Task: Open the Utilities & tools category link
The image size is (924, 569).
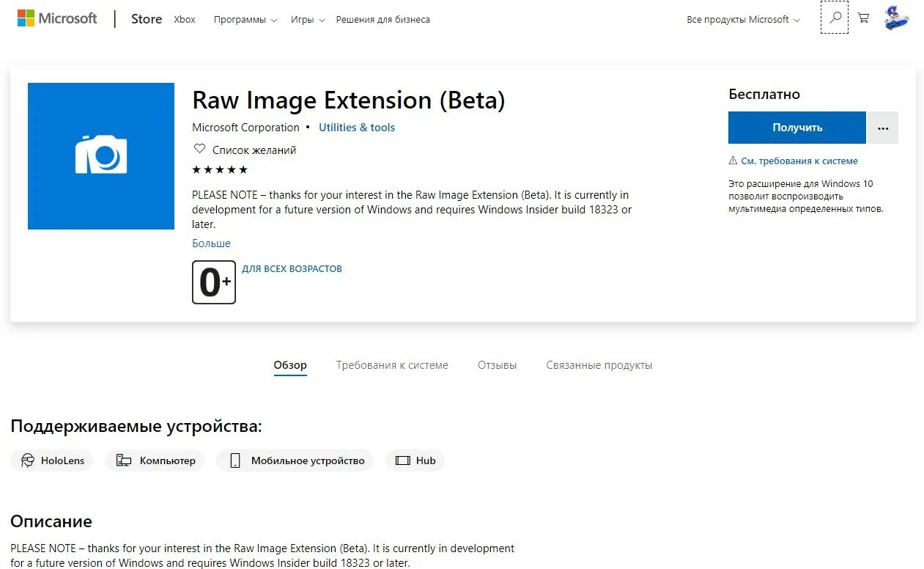Action: coord(357,128)
